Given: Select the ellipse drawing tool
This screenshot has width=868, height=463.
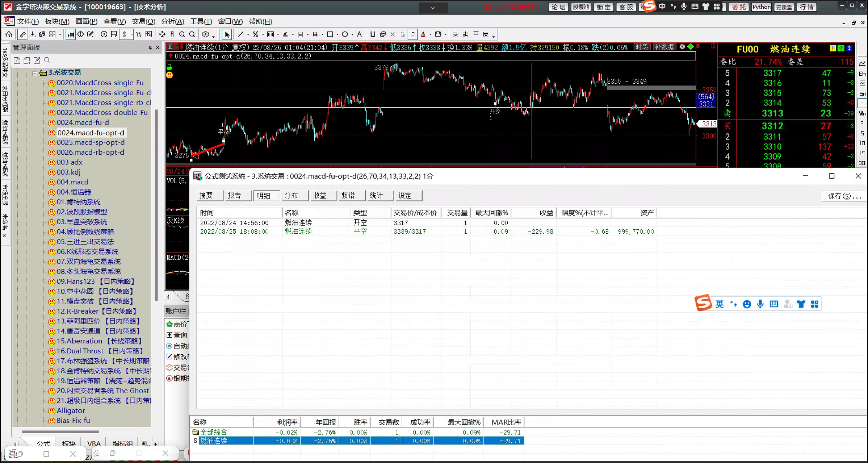Looking at the screenshot, I should tap(345, 34).
